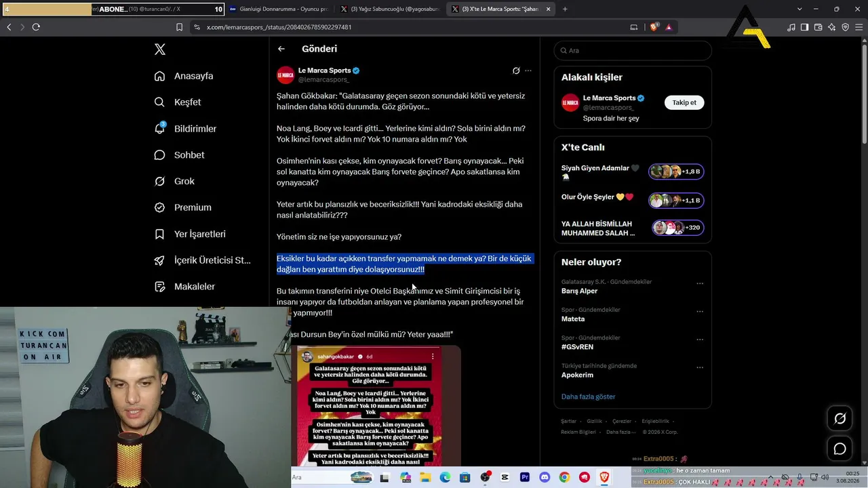
Task: Open the #GSvREN trending hashtag
Action: pos(577,347)
